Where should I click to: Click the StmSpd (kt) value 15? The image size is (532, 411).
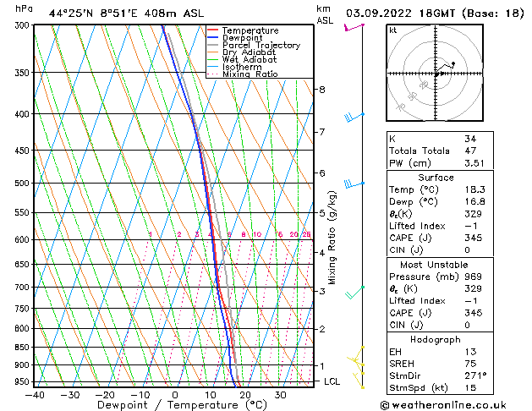tap(470, 388)
